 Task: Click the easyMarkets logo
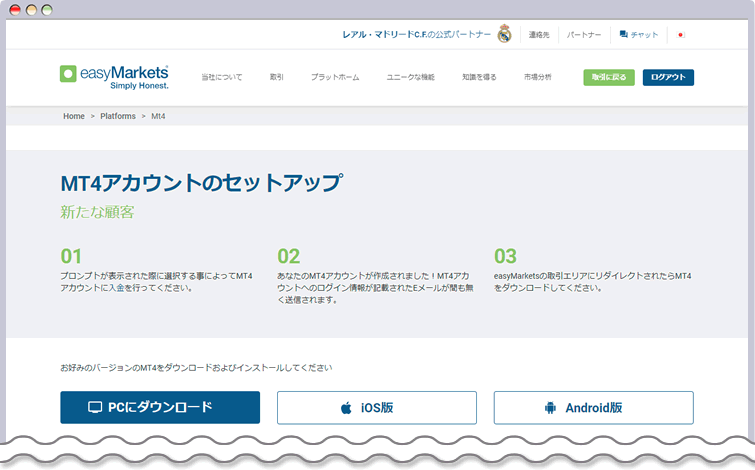pos(114,77)
